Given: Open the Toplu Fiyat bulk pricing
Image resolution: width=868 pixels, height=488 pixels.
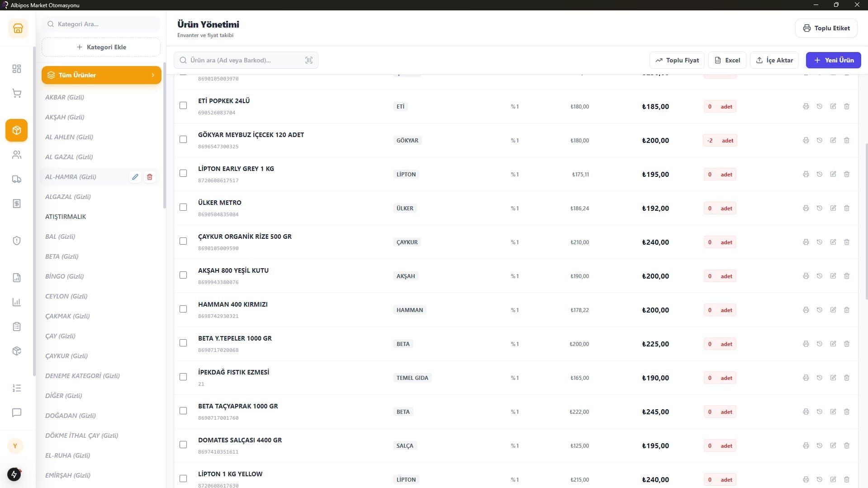Looking at the screenshot, I should 677,60.
